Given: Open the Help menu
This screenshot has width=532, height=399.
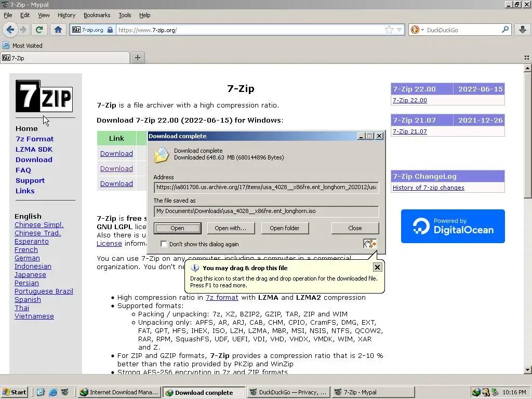Looking at the screenshot, I should (x=144, y=15).
